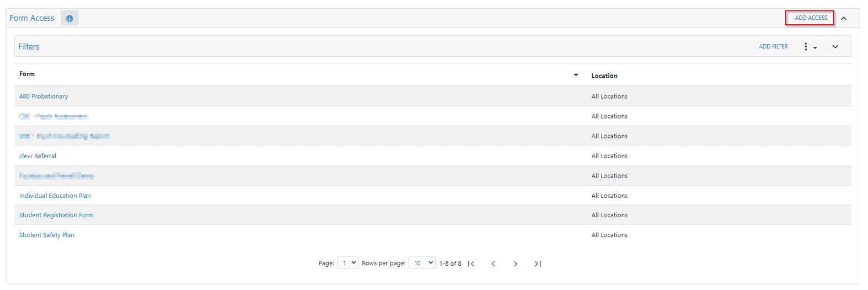Go to the next page of results
Viewport: 868px width, 290px height.
(x=516, y=264)
